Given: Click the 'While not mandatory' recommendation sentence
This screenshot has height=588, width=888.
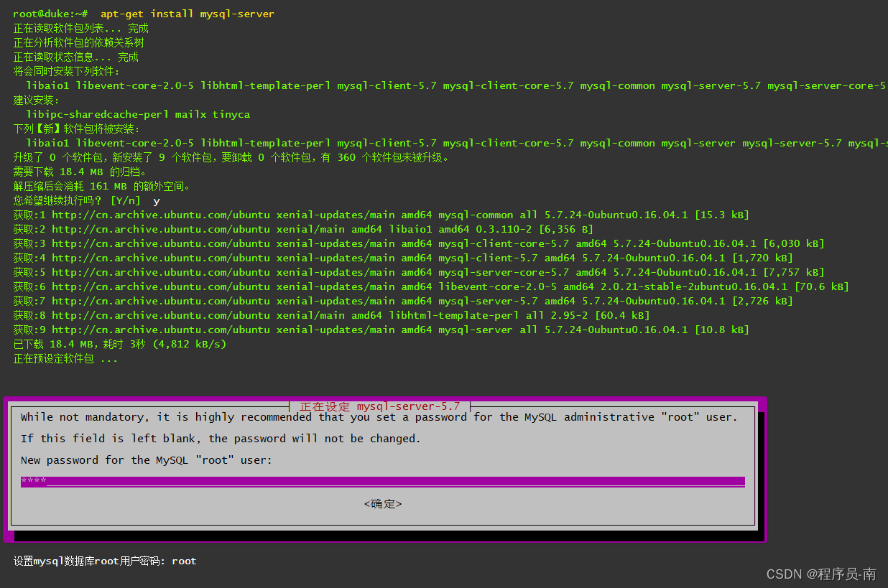Looking at the screenshot, I should pos(379,417).
